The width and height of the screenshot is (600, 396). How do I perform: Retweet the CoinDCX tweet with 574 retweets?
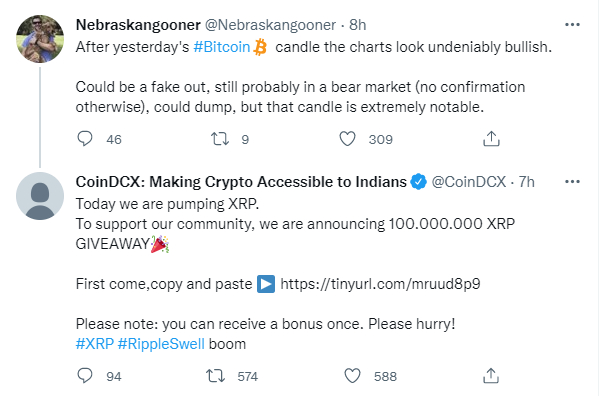click(215, 376)
